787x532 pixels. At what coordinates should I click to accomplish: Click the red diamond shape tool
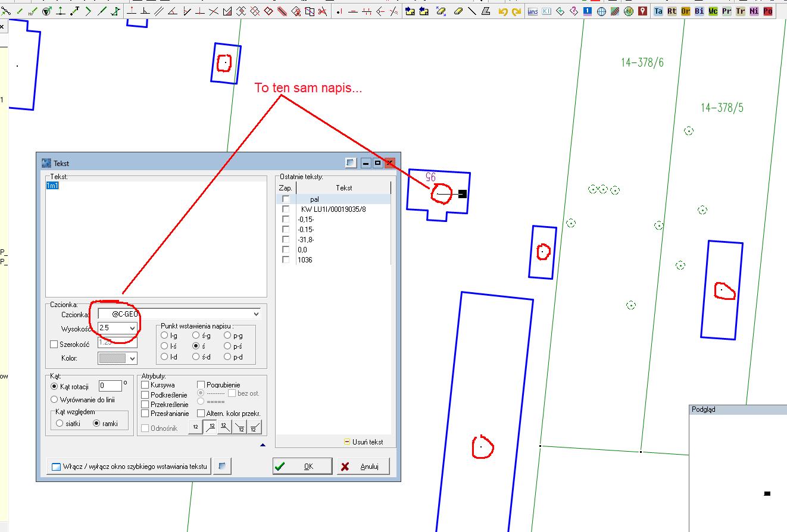(268, 11)
